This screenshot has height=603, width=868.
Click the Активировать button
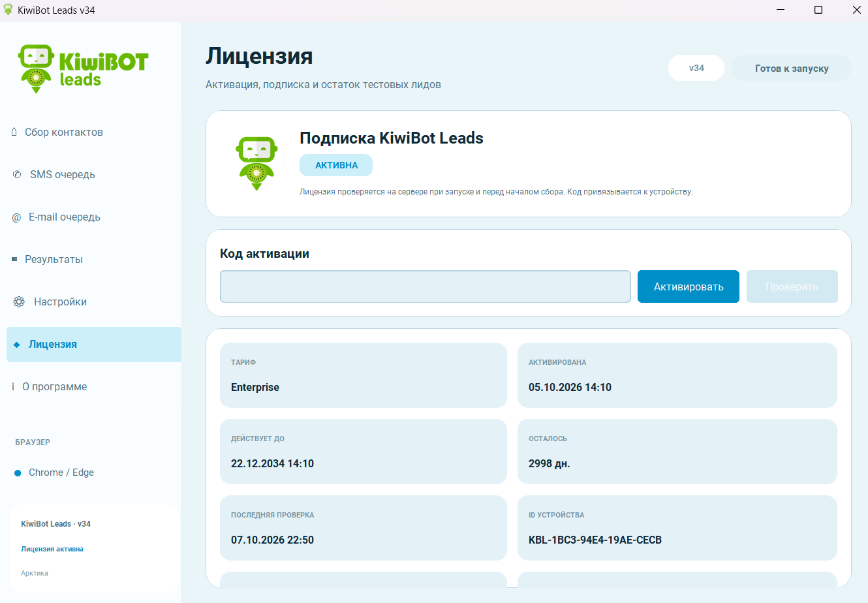click(689, 286)
